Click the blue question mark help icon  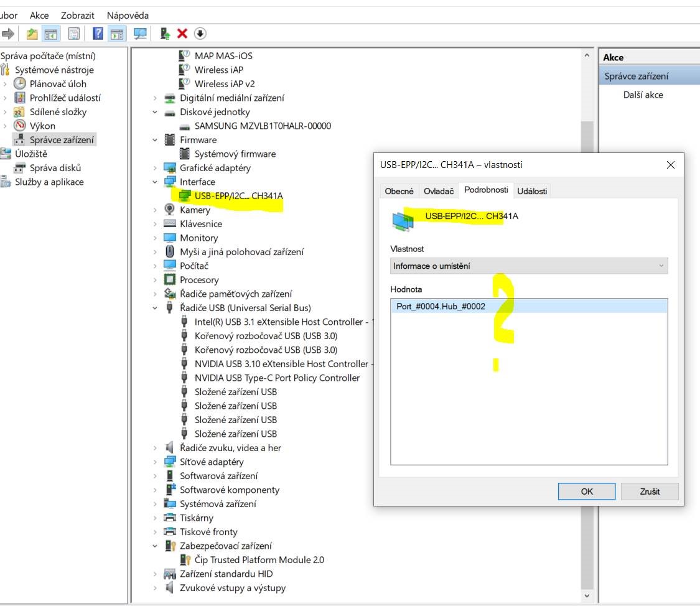point(98,34)
